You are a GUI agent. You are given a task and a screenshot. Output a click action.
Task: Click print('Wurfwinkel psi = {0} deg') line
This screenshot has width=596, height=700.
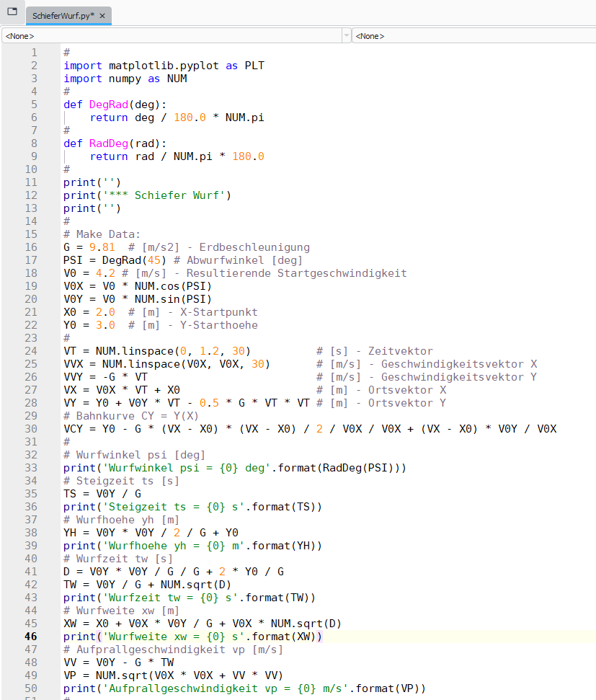235,468
